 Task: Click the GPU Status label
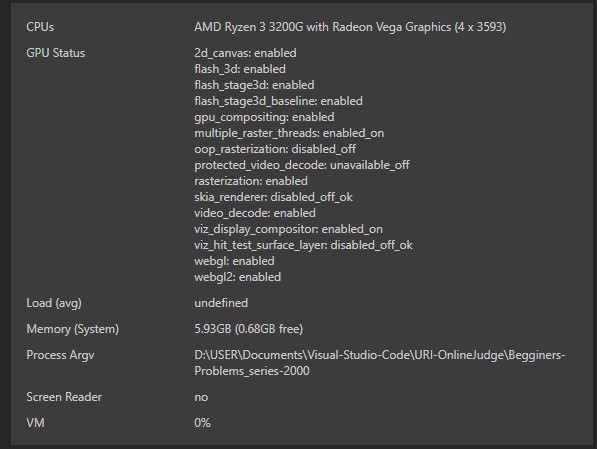tap(56, 53)
